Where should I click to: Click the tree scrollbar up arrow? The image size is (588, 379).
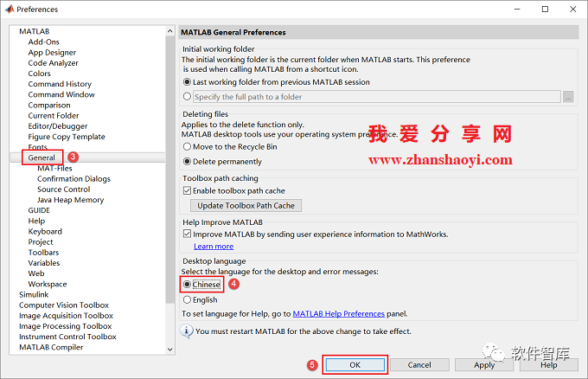point(169,31)
